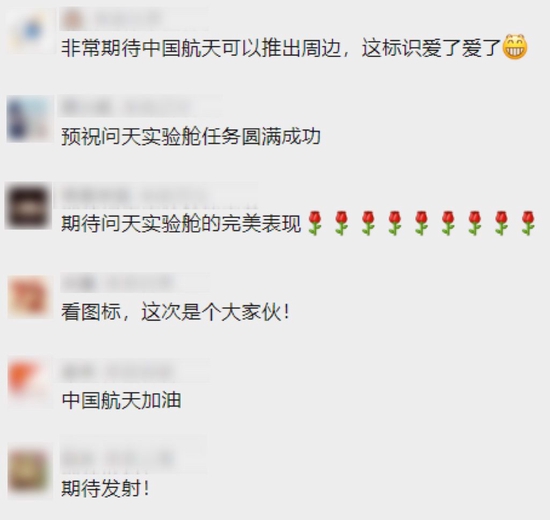This screenshot has height=520, width=550.
Task: Open the avatar next to 期待发射 comment
Action: pos(29,473)
